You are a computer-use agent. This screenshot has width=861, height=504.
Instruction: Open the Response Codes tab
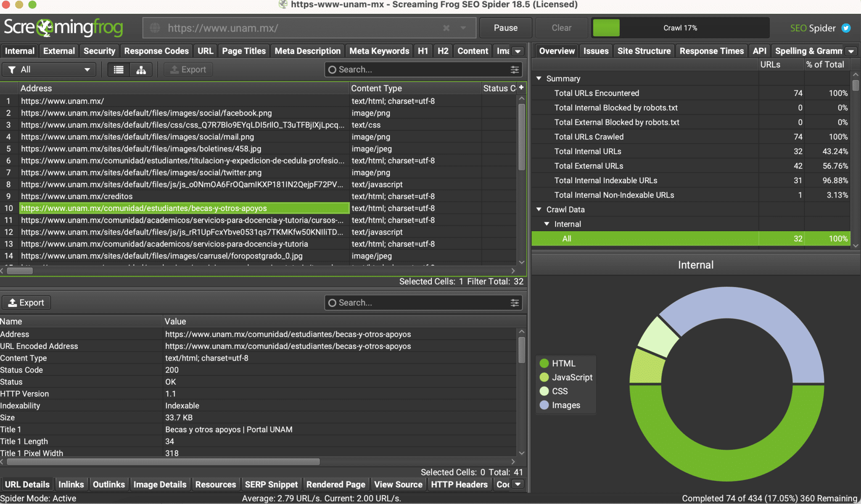coord(156,51)
